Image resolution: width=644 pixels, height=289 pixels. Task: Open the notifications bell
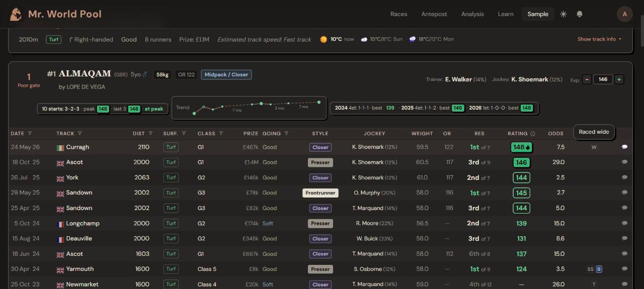click(x=580, y=14)
